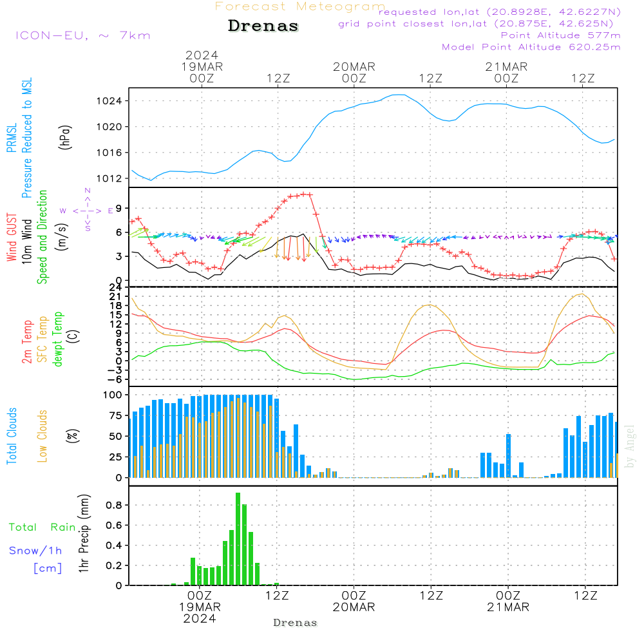This screenshot has width=644, height=644.
Task: Select the Low Clouds legend label
Action: pyautogui.click(x=43, y=436)
